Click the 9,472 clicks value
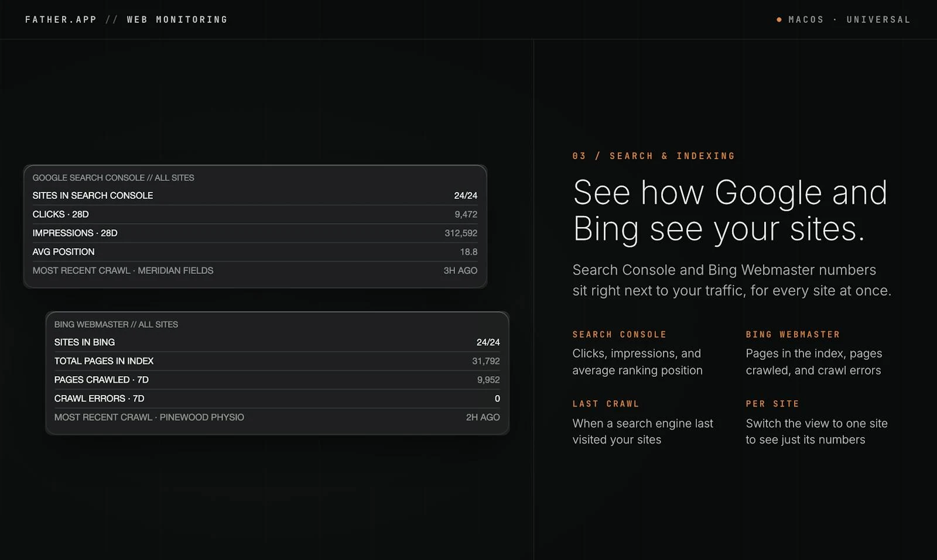 466,214
